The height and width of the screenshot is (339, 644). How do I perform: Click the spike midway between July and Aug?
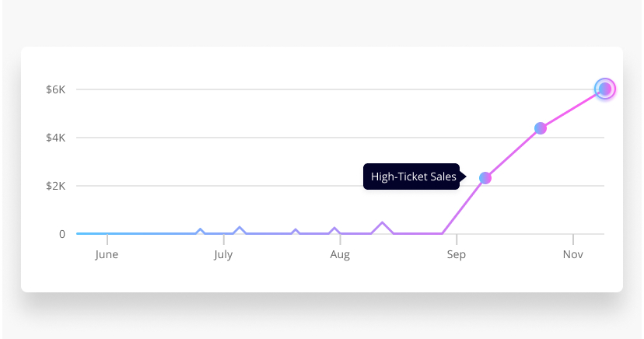coord(296,230)
